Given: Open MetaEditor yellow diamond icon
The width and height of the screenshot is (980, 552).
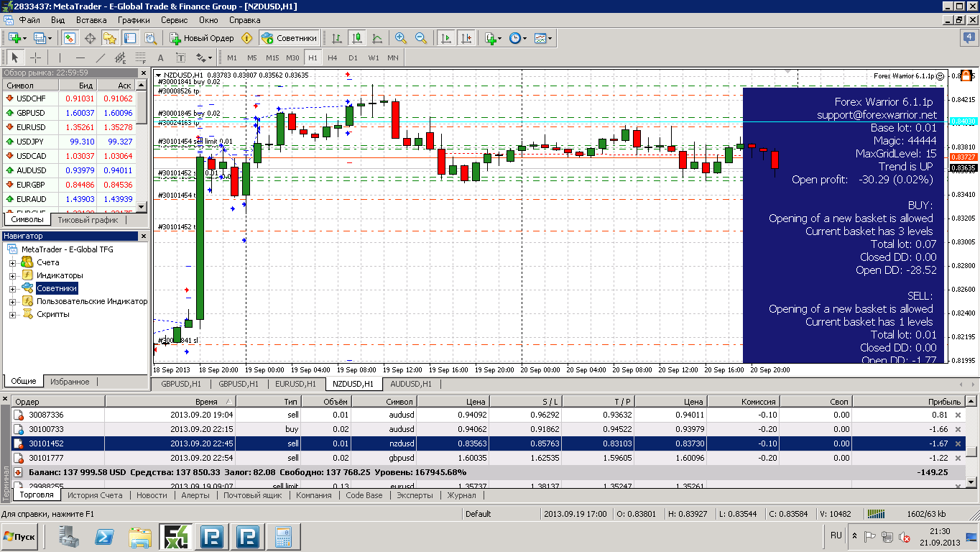Looking at the screenshot, I should click(247, 38).
